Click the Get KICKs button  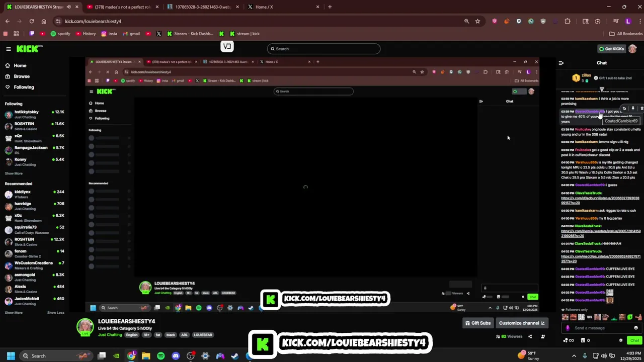(611, 49)
